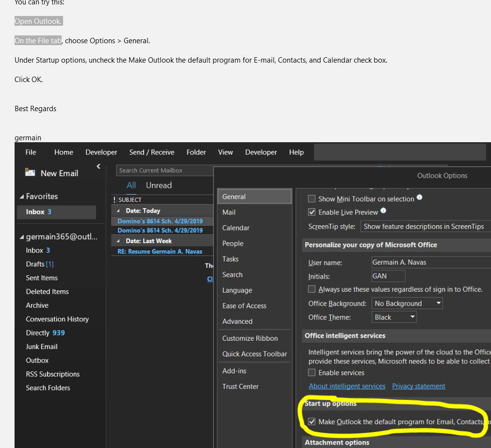Click the info icon beside Show Mini Toolbar

[420, 198]
